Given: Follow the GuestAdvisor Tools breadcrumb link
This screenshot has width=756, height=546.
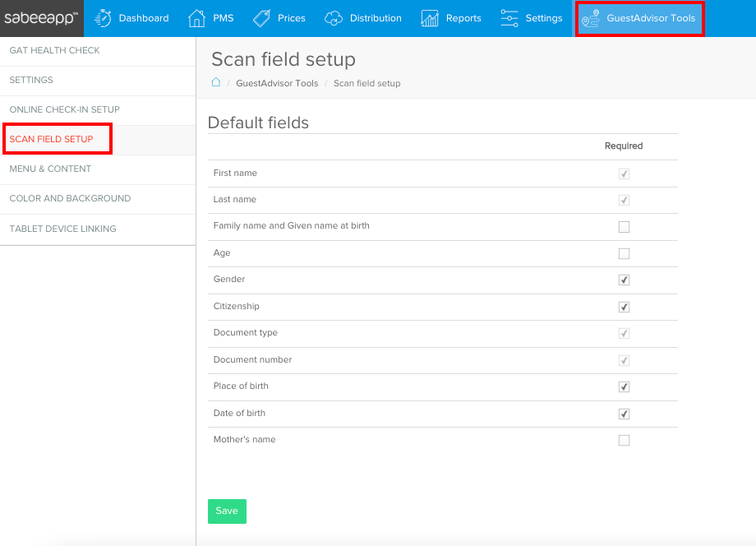Looking at the screenshot, I should 276,83.
